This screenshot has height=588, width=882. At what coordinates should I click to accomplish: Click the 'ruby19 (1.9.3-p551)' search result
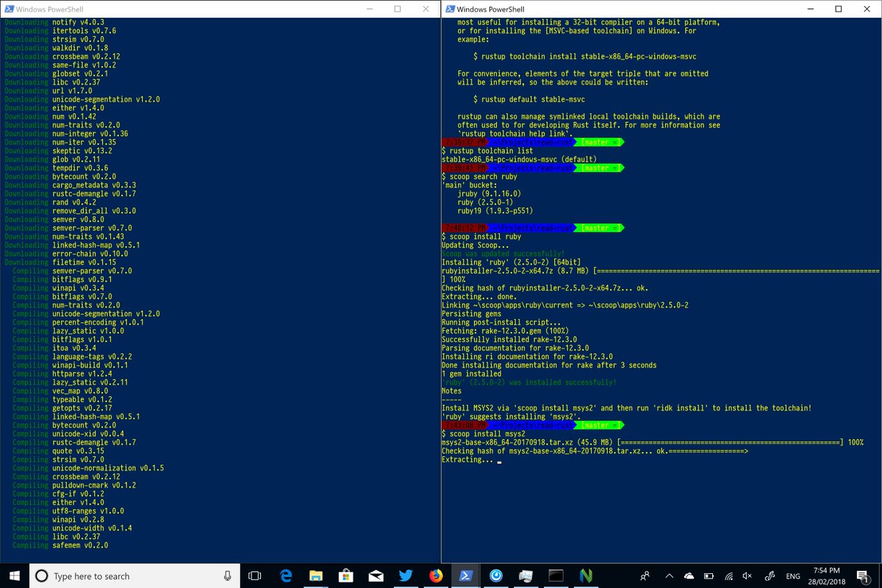pyautogui.click(x=495, y=211)
